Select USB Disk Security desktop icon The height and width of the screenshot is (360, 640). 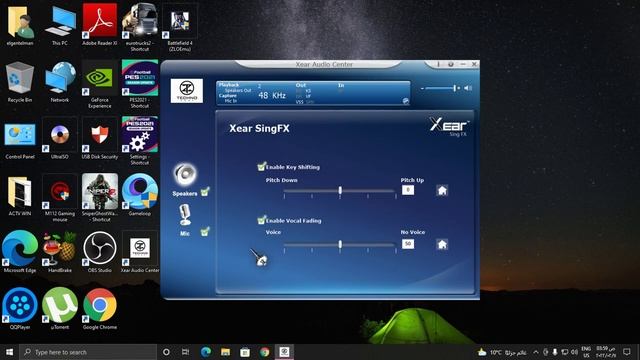pos(100,138)
